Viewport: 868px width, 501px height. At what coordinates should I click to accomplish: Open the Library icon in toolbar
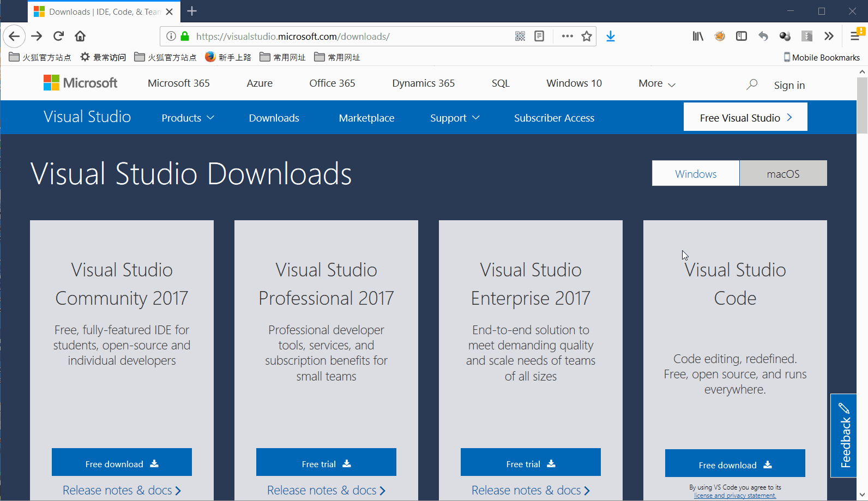click(698, 37)
